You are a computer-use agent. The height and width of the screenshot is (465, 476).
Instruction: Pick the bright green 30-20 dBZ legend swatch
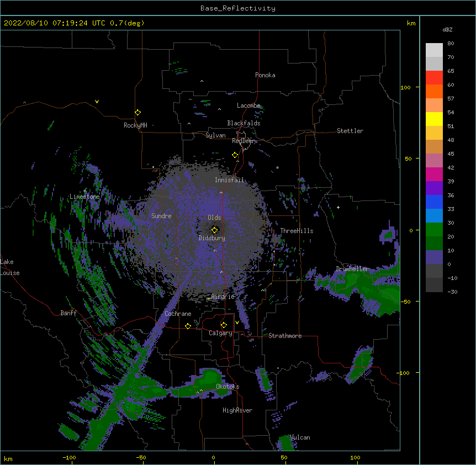click(x=434, y=230)
